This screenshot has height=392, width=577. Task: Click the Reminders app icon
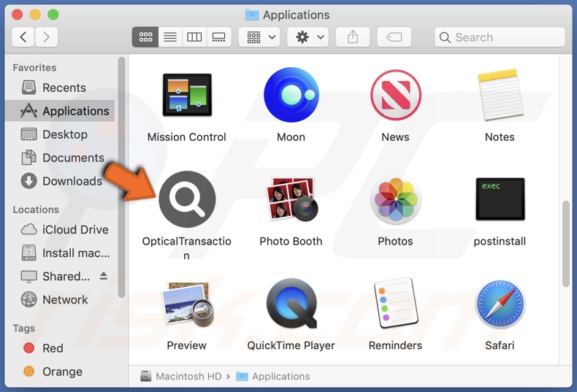coord(396,304)
